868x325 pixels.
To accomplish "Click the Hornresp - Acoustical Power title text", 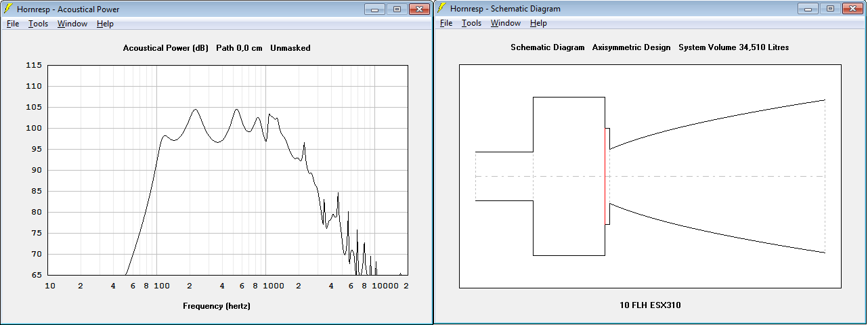I will [67, 9].
